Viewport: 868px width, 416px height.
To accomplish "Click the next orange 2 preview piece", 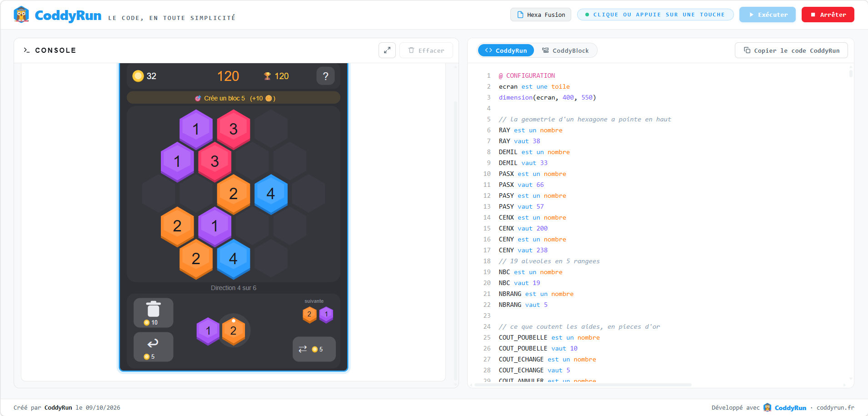I will point(309,314).
